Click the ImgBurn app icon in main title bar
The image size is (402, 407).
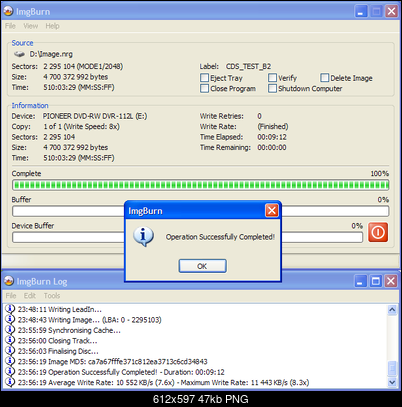pos(8,11)
